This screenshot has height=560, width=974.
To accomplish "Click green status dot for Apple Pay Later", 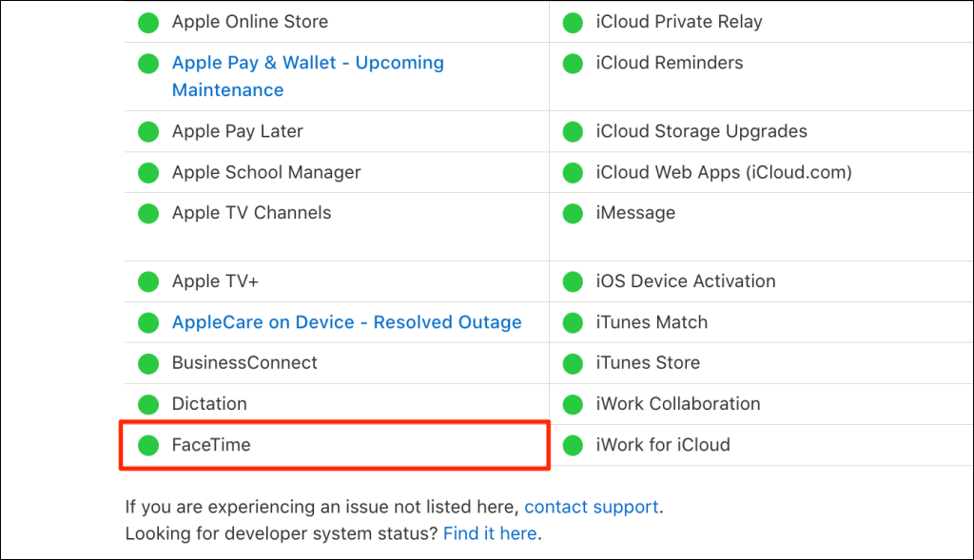I will (x=148, y=131).
